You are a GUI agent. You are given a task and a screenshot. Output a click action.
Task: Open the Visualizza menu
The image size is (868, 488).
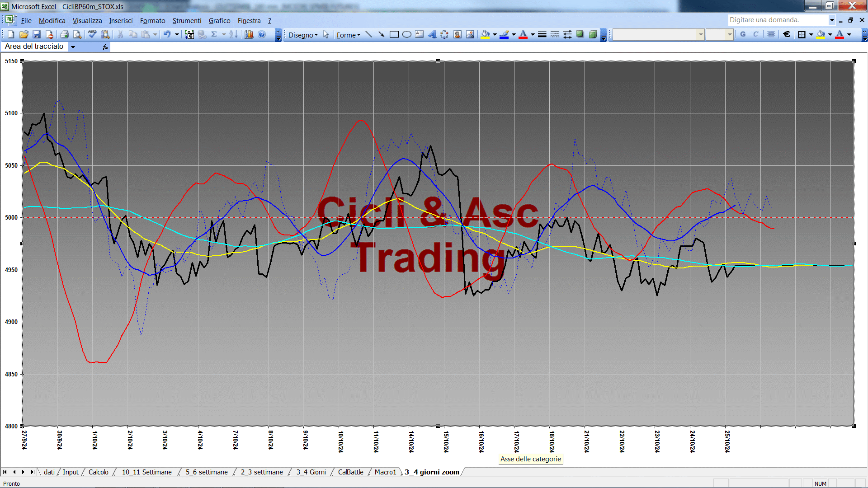[87, 21]
